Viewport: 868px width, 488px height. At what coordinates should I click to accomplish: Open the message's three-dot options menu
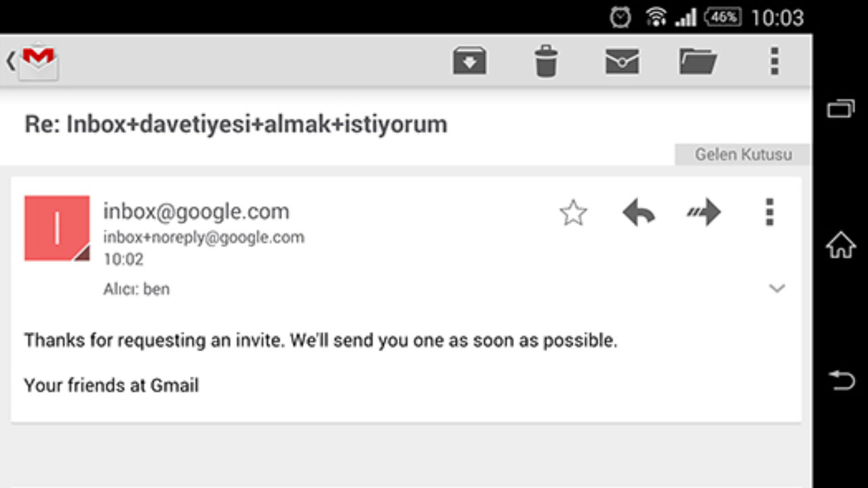(769, 212)
